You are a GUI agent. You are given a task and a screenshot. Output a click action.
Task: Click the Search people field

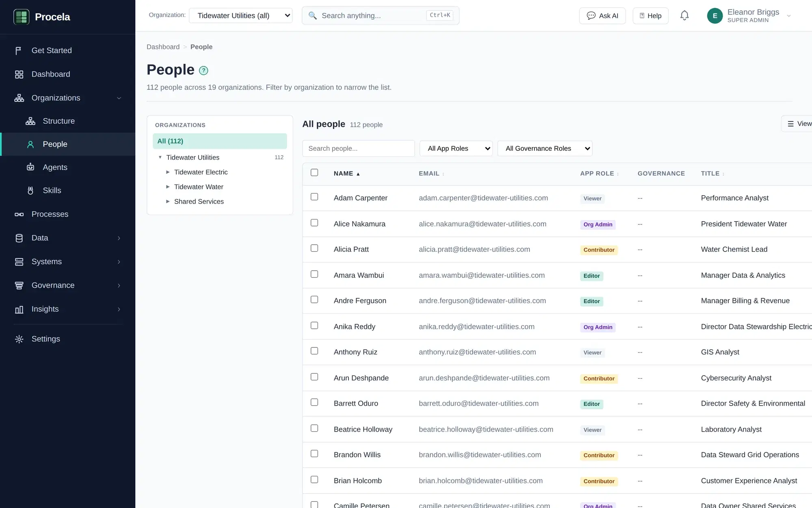click(358, 148)
